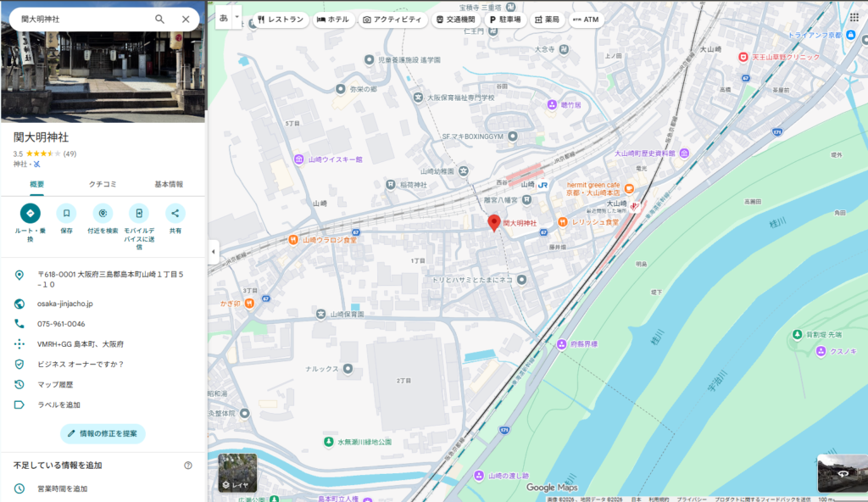Image resolution: width=868 pixels, height=502 pixels.
Task: Click the address row 〒618-0001
Action: click(x=103, y=279)
